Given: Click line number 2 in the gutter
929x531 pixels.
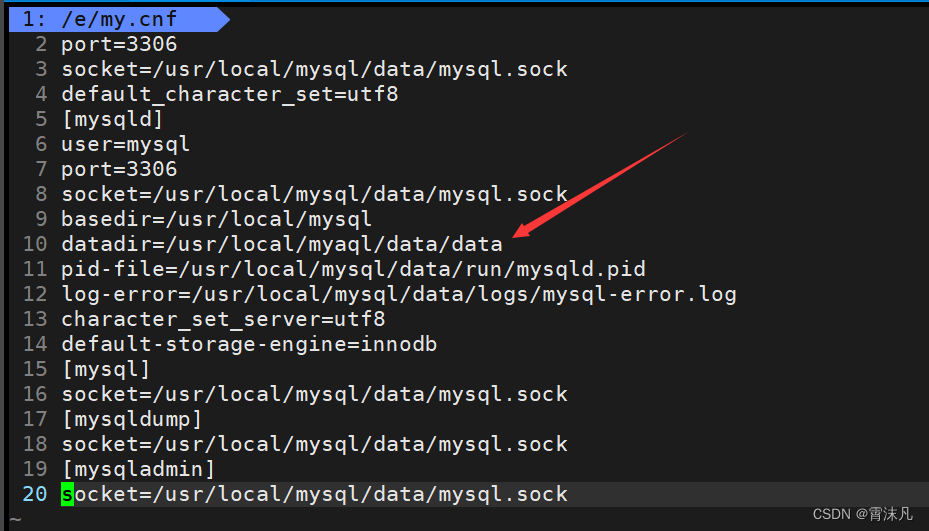Looking at the screenshot, I should (40, 44).
